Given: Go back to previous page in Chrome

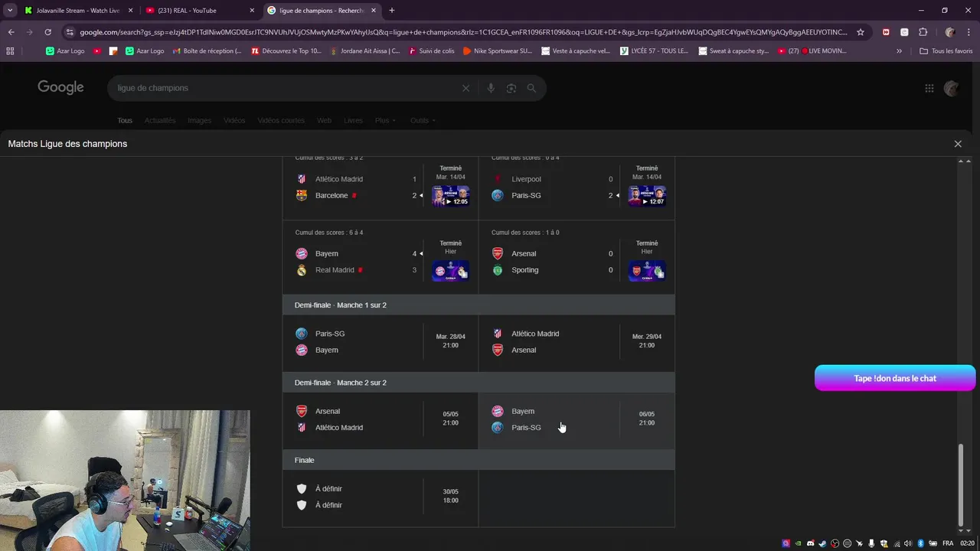Looking at the screenshot, I should click(11, 32).
